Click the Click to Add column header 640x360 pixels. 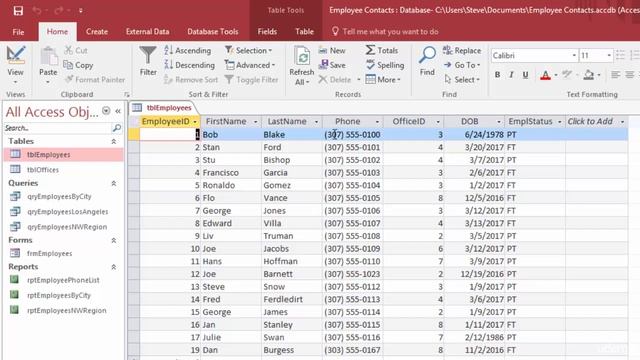(x=596, y=122)
